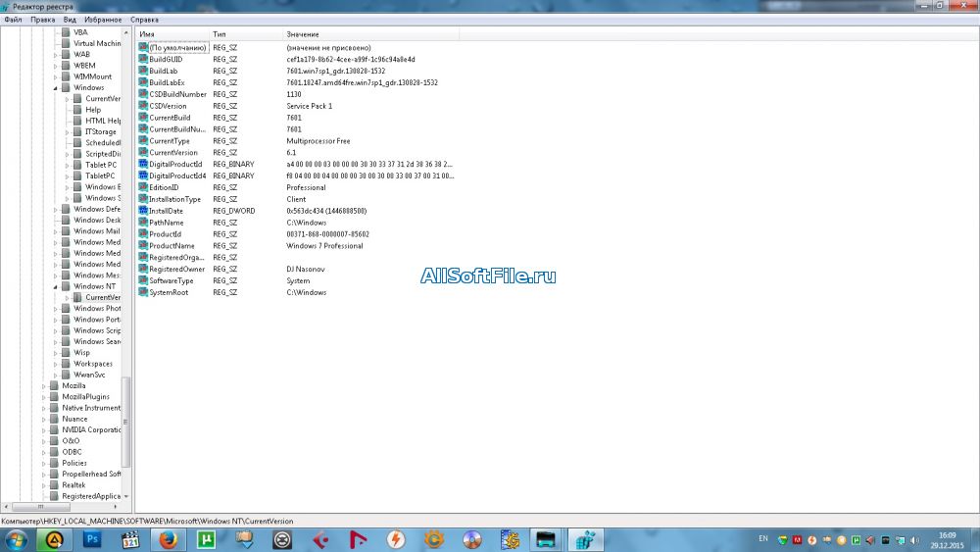Open Photoshop from the taskbar
The height and width of the screenshot is (552, 980).
click(92, 539)
